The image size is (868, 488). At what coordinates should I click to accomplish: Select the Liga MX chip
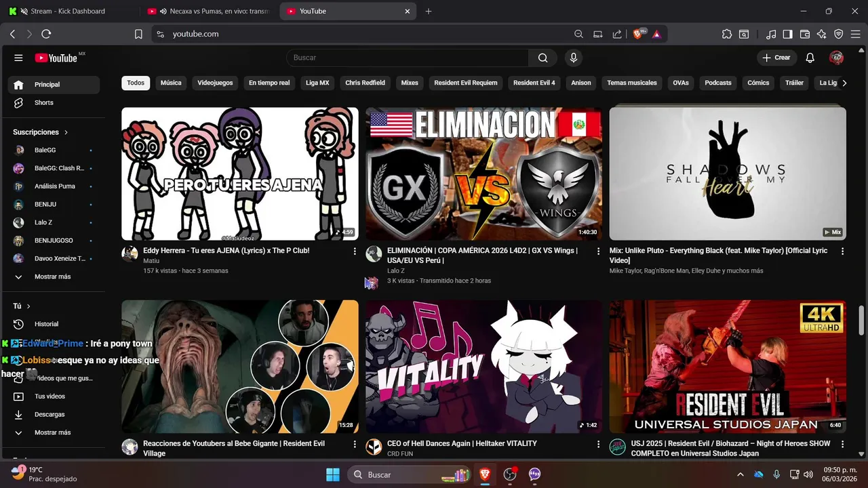317,83
